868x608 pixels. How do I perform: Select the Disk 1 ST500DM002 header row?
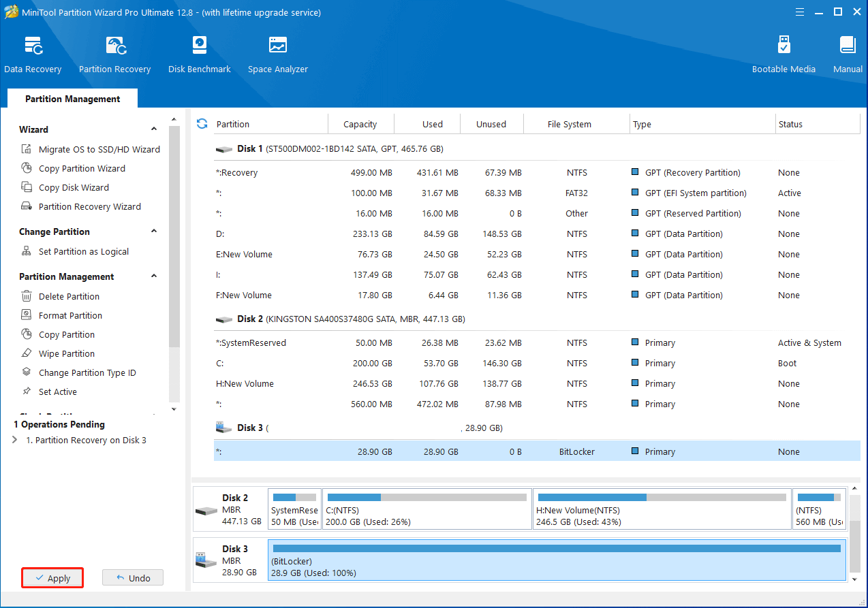(537, 148)
